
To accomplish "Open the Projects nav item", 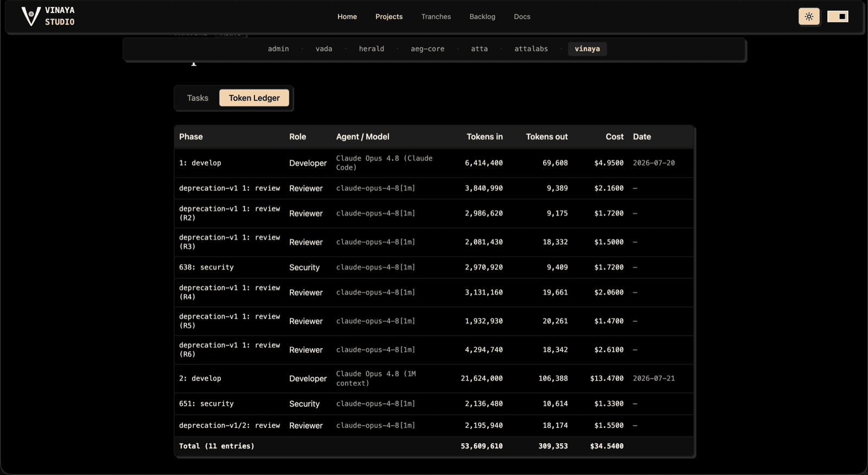I will tap(389, 17).
